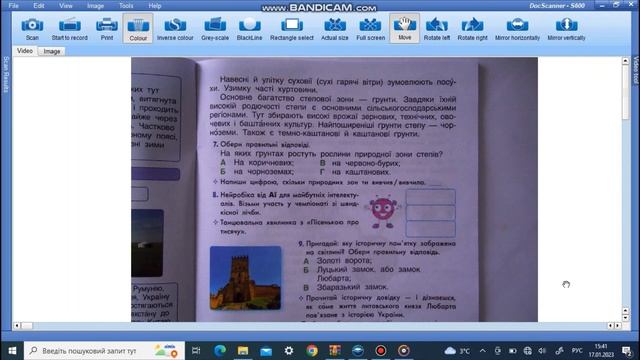Open Settings gear on taskbar
Image resolution: width=640 pixels, height=360 pixels.
tap(289, 351)
